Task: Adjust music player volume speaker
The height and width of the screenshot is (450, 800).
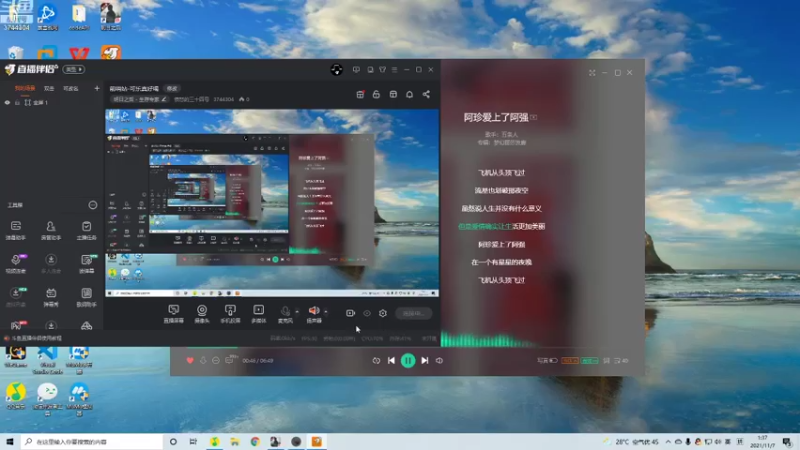Action: tap(439, 361)
